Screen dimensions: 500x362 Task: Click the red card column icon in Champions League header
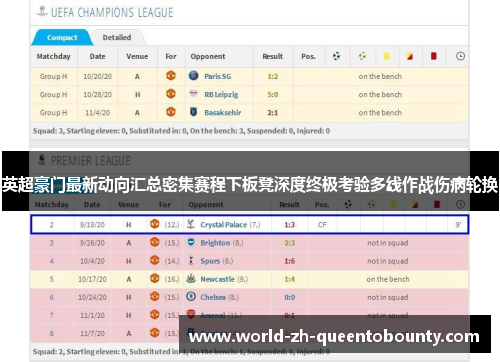433,56
